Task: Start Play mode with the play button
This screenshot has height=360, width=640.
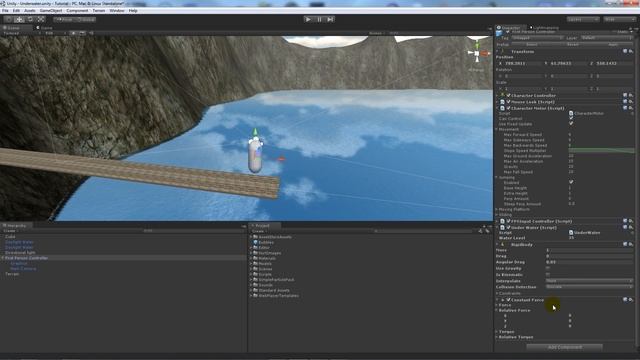Action: (x=308, y=19)
